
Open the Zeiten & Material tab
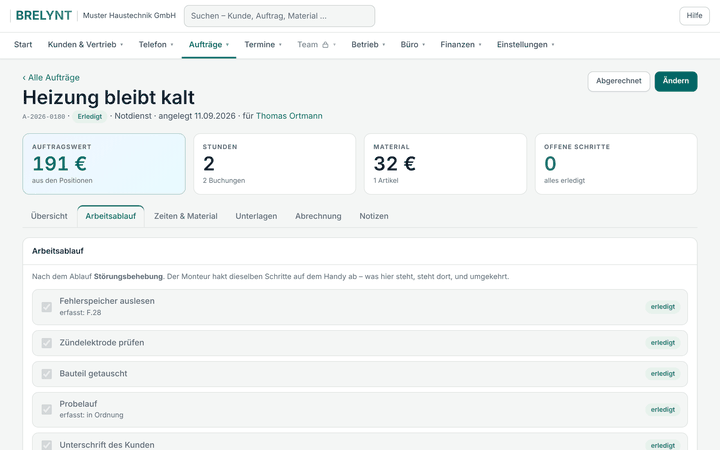[186, 216]
